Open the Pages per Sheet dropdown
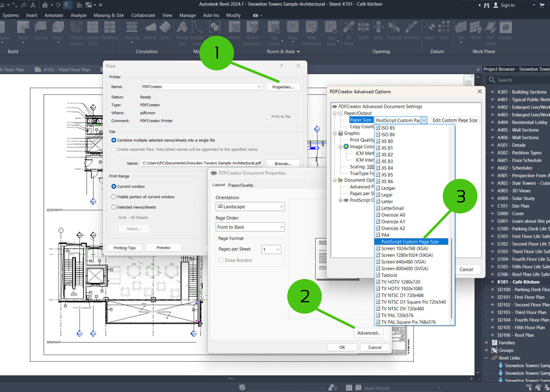Image resolution: width=550 pixels, height=392 pixels. click(x=271, y=250)
